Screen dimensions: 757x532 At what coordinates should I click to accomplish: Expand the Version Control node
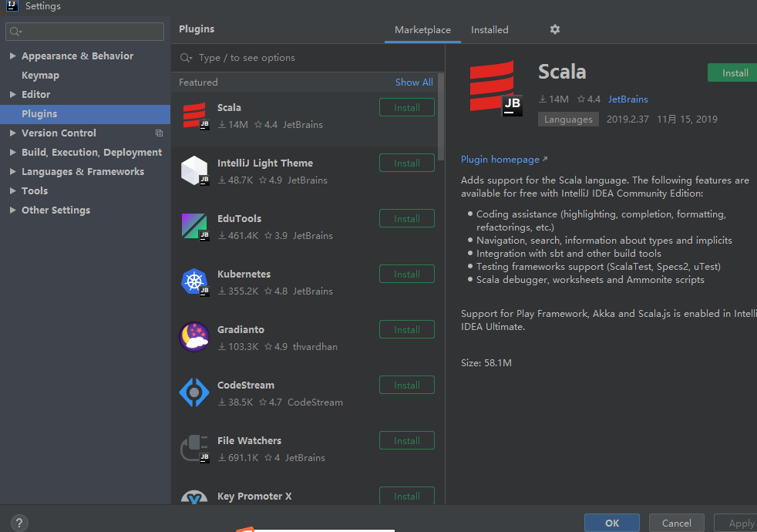pyautogui.click(x=12, y=133)
